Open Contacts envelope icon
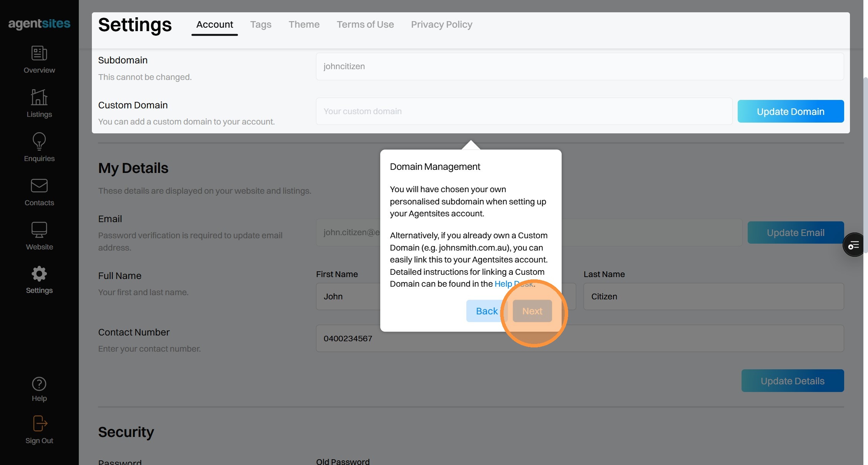The width and height of the screenshot is (868, 465). click(39, 186)
